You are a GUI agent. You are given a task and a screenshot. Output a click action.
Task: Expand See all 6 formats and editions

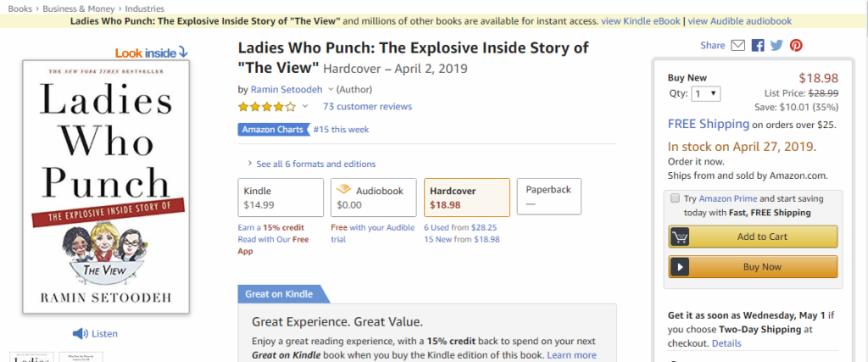(x=311, y=164)
